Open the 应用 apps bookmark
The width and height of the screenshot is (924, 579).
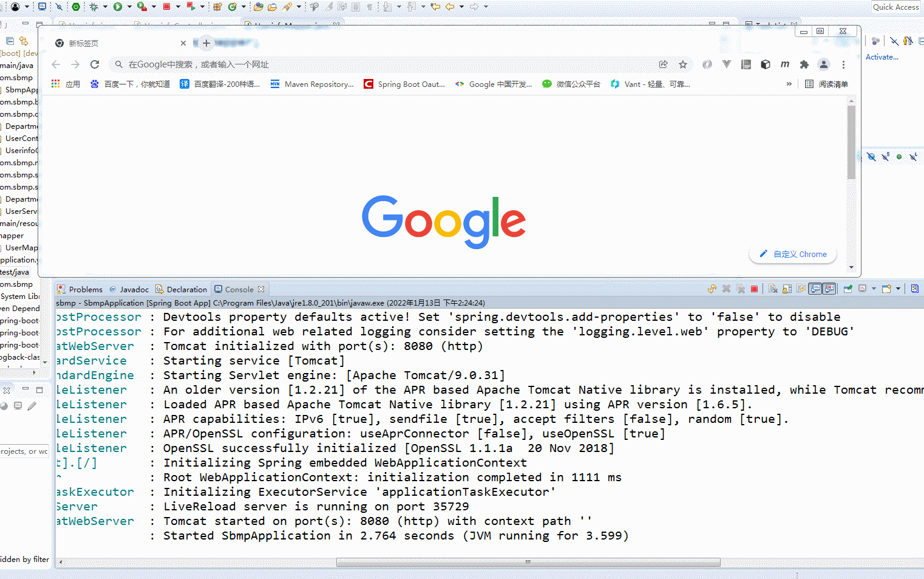point(66,84)
